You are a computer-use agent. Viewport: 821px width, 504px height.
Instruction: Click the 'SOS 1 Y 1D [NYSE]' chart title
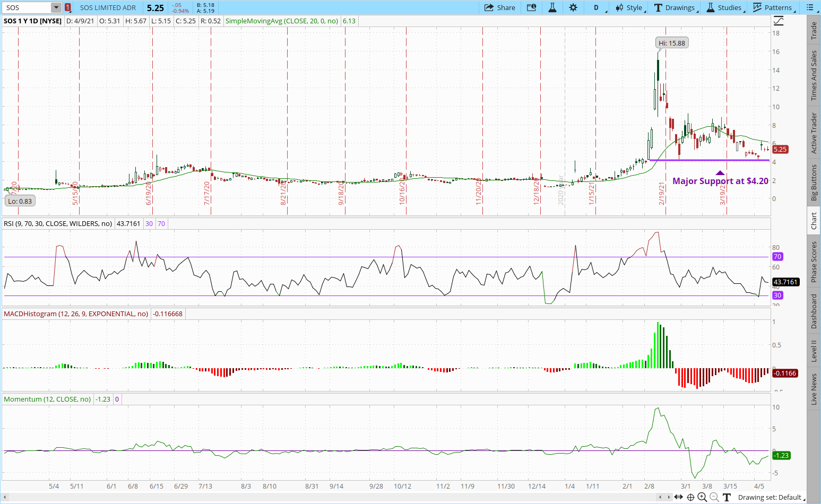[32, 21]
